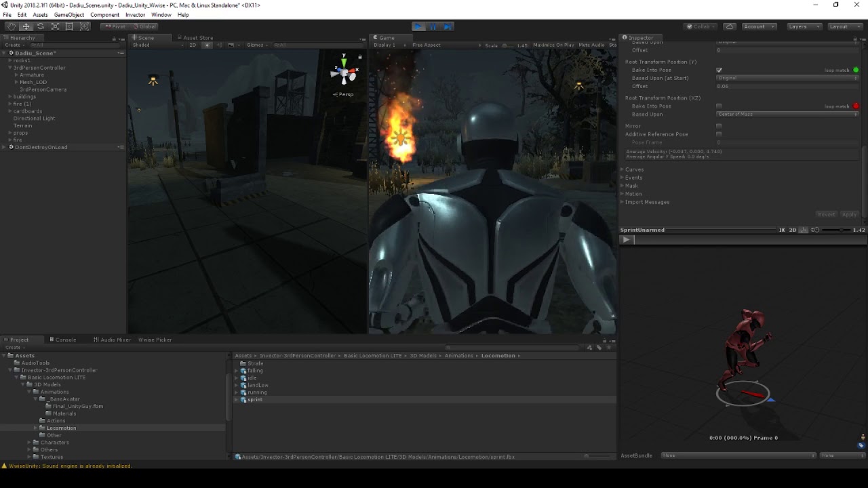Image resolution: width=868 pixels, height=488 pixels.
Task: Check Bake Into Pose for Position (XZ)
Action: coord(719,106)
